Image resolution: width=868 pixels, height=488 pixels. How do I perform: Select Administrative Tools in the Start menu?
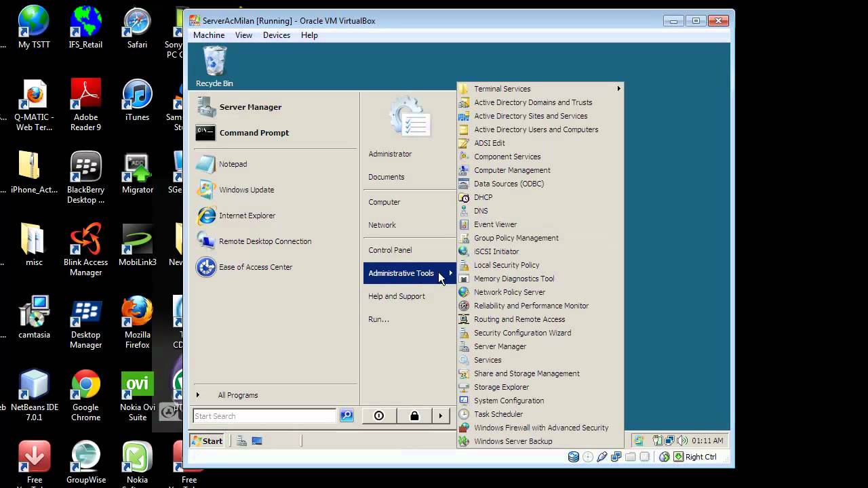(410, 273)
